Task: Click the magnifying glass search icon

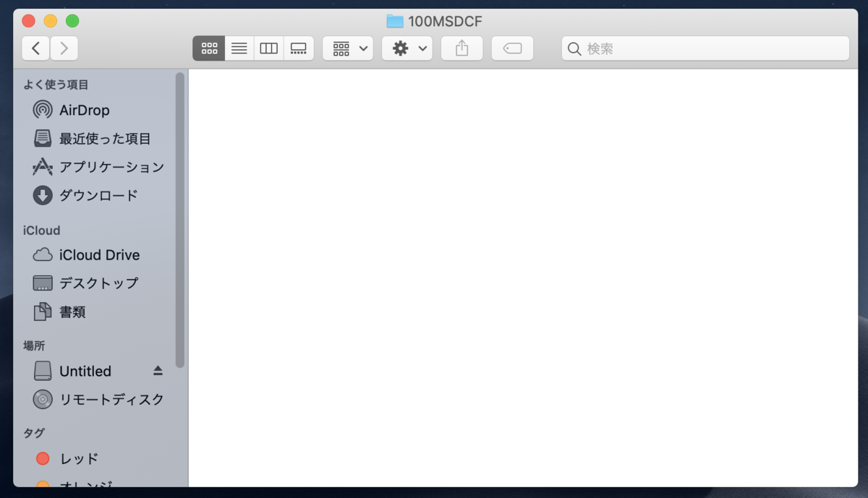Action: [x=574, y=49]
